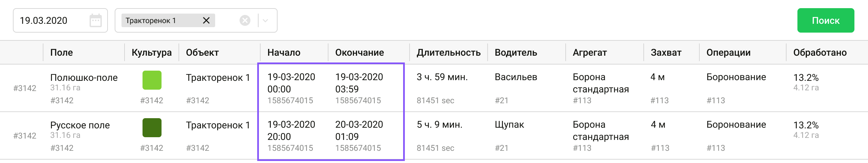The width and height of the screenshot is (868, 163).
Task: Click the 19.03.2020 date input field
Action: [51, 21]
